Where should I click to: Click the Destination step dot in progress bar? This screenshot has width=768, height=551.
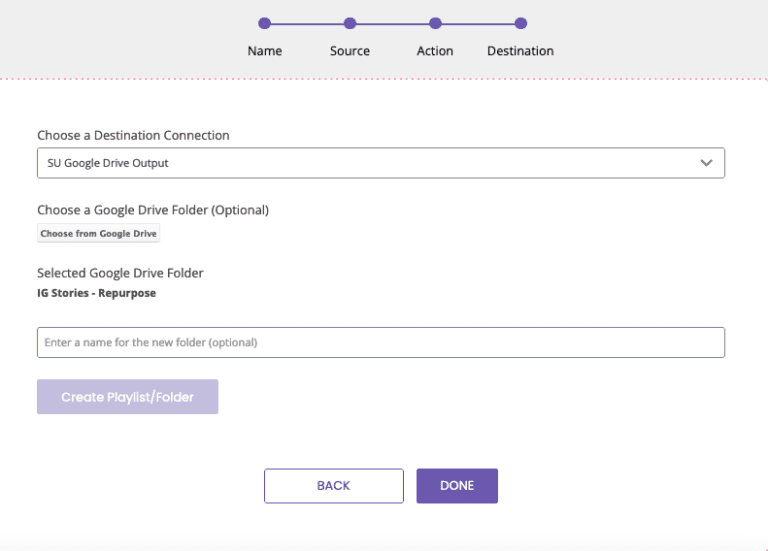(520, 23)
